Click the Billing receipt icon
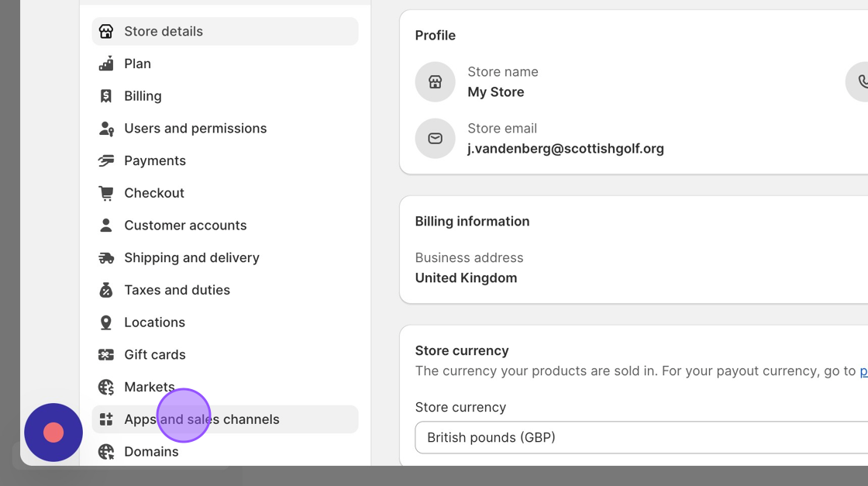 click(x=106, y=96)
